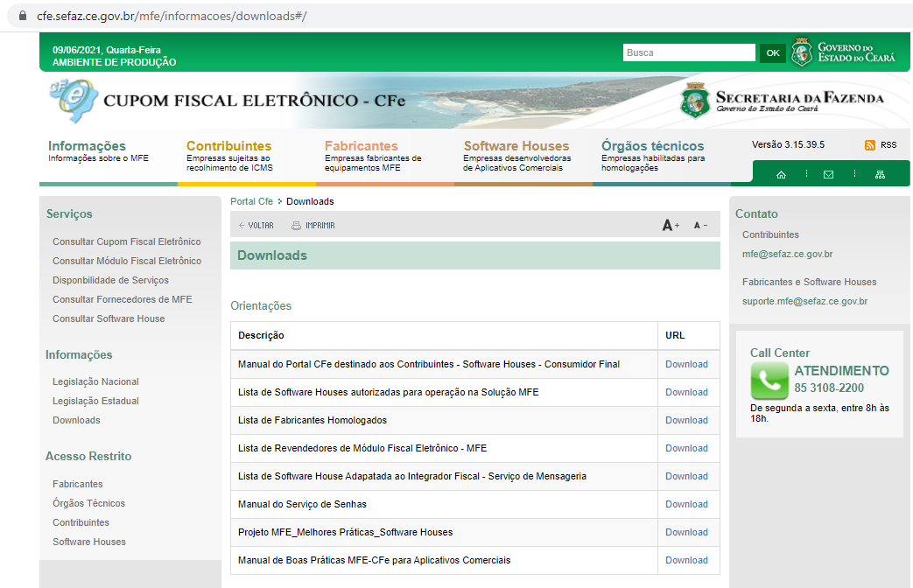Screen dimensions: 913x588
Task: Open Legislação Nacional link
Action: click(95, 381)
